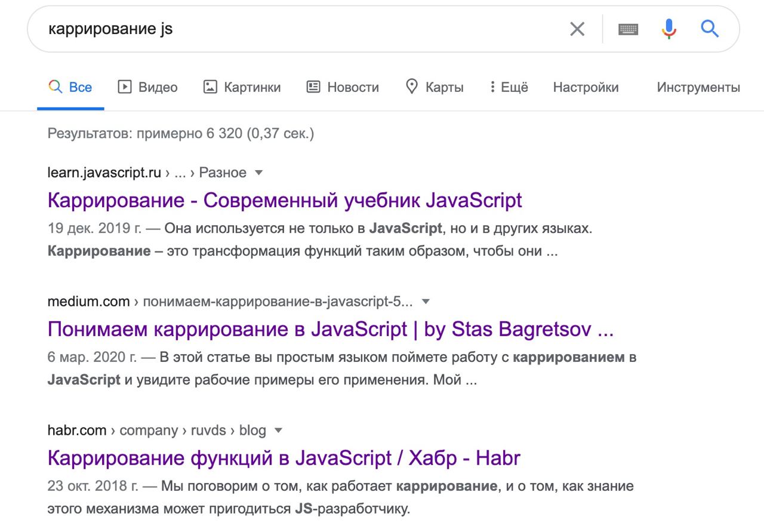
Task: Open "Настройки" search settings
Action: 586,87
